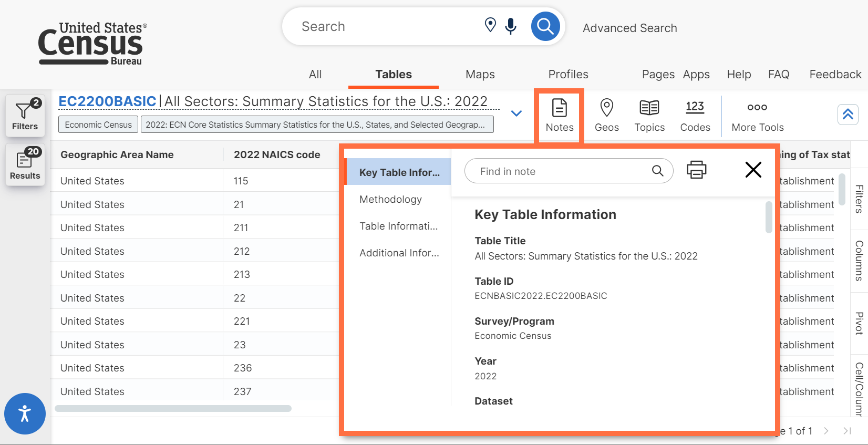
Task: Jump to last page arrow
Action: [x=847, y=431]
